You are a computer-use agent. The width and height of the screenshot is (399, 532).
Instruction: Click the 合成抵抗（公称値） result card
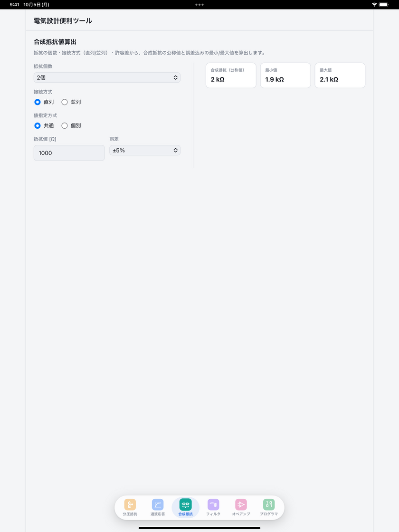point(231,76)
